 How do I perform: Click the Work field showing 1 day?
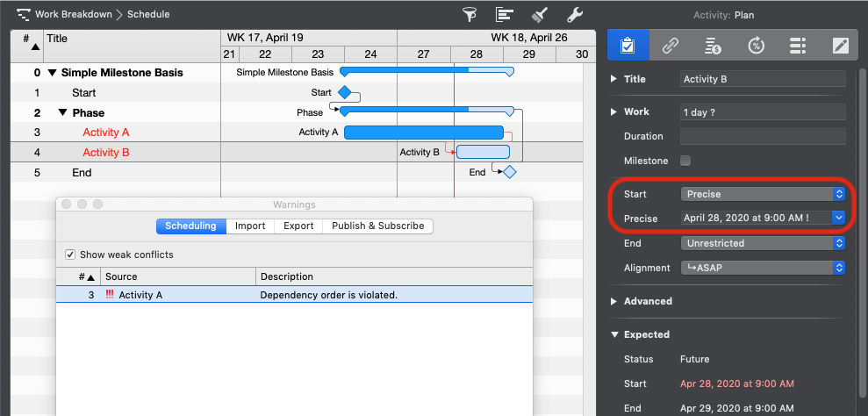(762, 111)
